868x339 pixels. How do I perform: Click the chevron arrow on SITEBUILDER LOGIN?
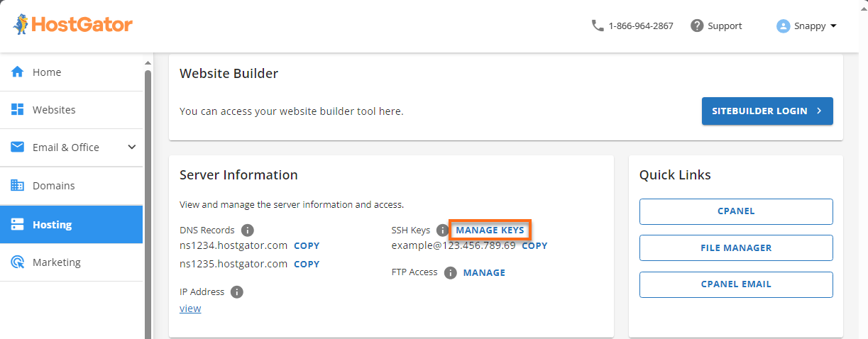[x=819, y=111]
